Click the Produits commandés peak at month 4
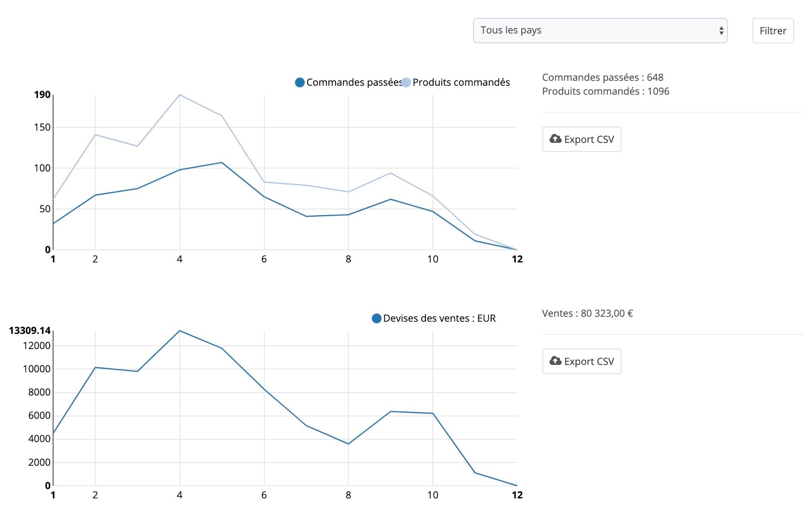812x516 pixels. [180, 95]
